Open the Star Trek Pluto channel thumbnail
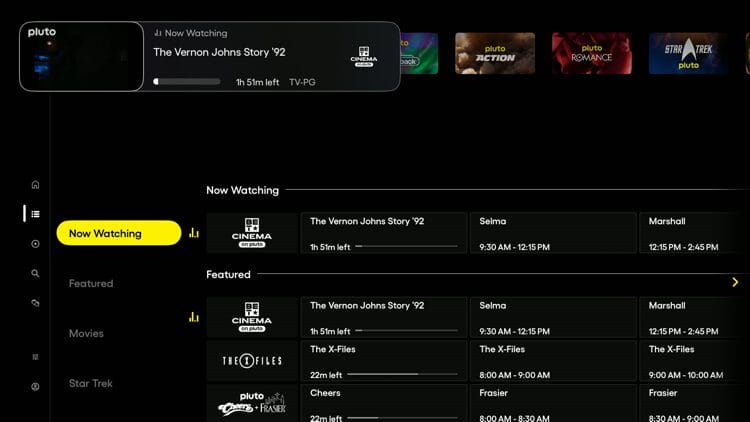 tap(688, 53)
